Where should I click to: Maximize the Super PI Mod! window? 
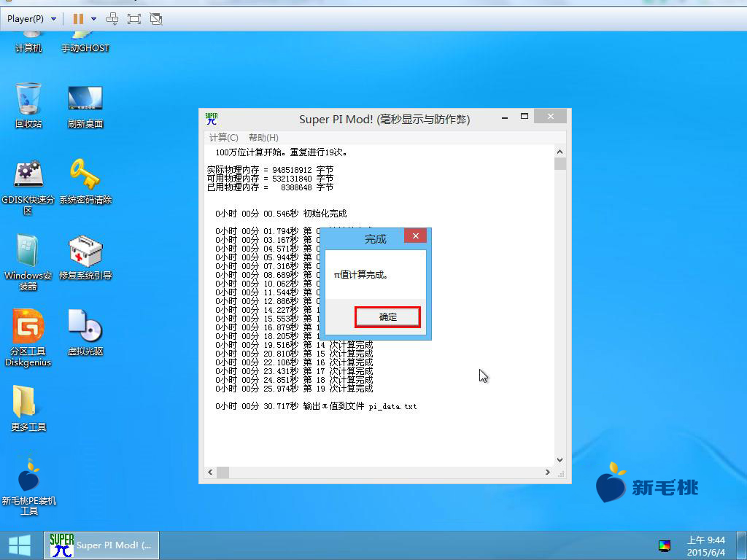click(x=525, y=116)
